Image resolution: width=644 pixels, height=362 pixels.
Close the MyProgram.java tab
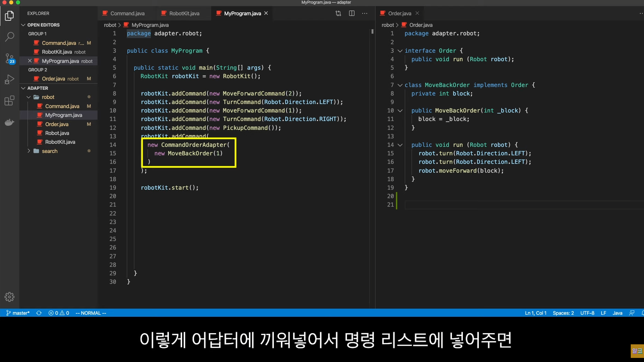point(266,13)
